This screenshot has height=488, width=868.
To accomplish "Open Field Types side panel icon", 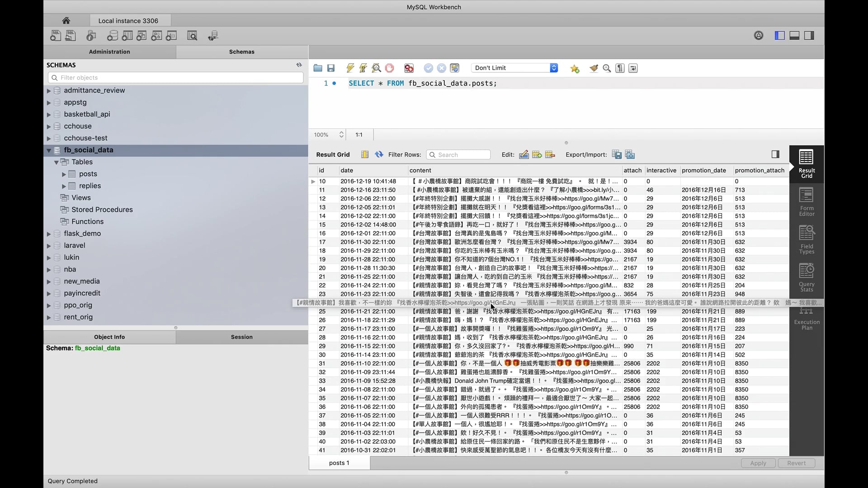I will [807, 239].
